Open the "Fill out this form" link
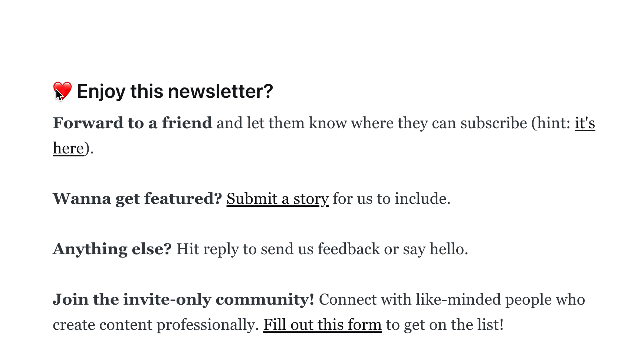This screenshot has width=644, height=358. point(322,325)
